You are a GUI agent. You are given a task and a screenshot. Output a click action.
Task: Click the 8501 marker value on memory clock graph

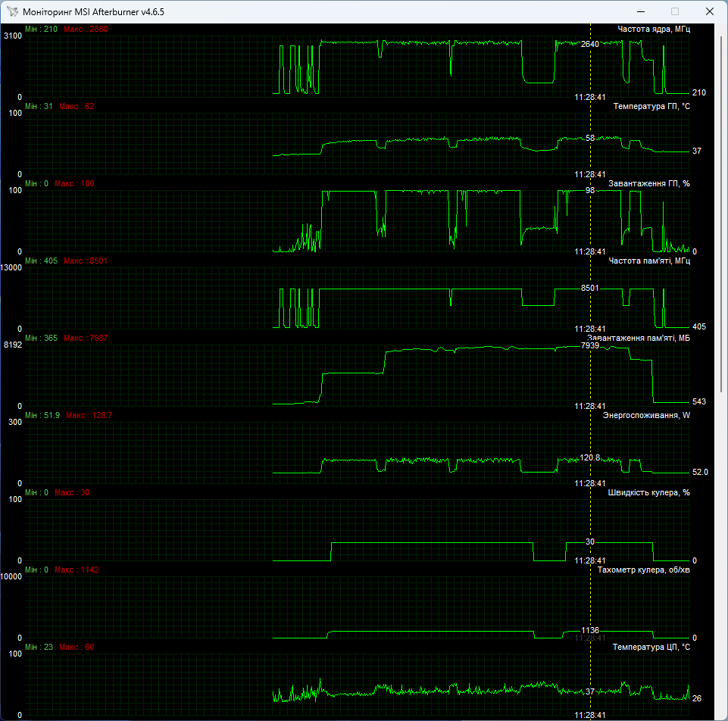tap(589, 288)
